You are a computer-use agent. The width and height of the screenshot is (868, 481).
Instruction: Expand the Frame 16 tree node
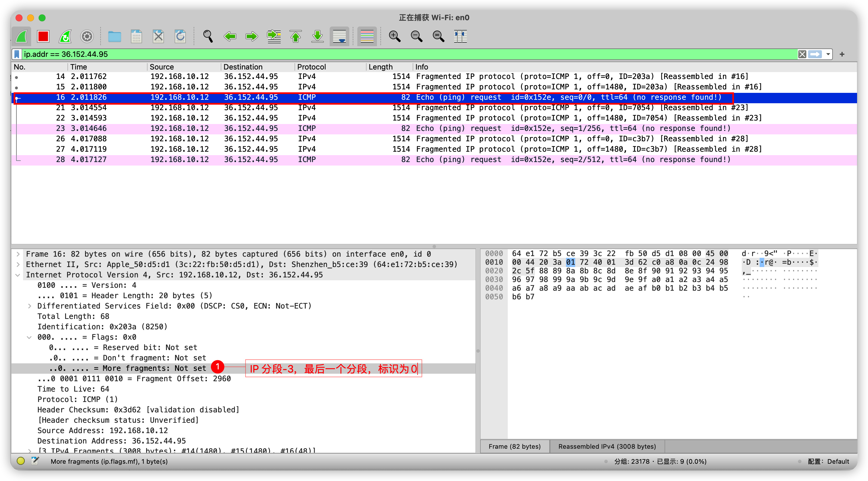tap(18, 254)
